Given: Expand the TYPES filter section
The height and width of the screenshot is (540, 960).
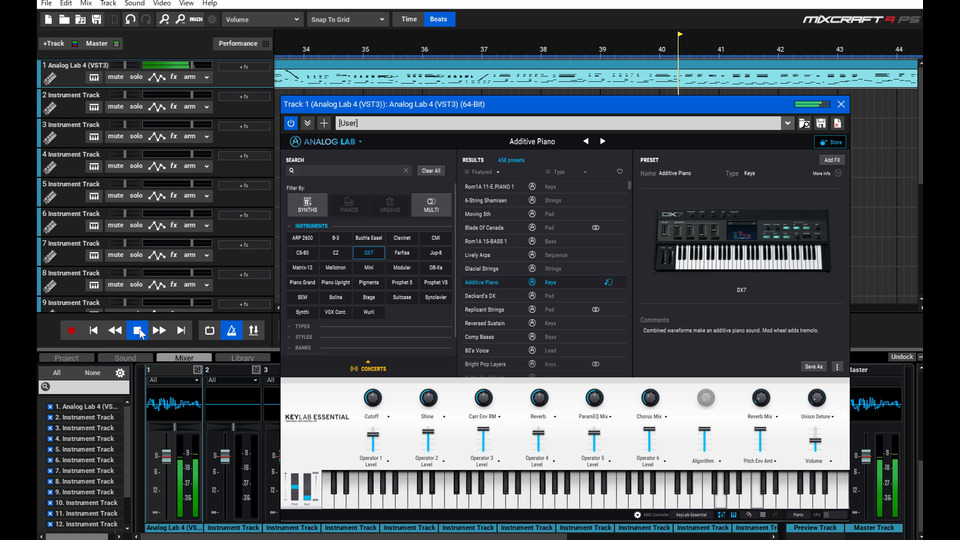Looking at the screenshot, I should tap(302, 326).
